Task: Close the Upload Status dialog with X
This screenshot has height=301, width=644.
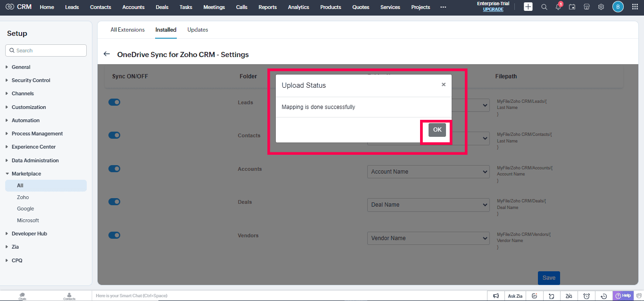Action: coord(443,84)
